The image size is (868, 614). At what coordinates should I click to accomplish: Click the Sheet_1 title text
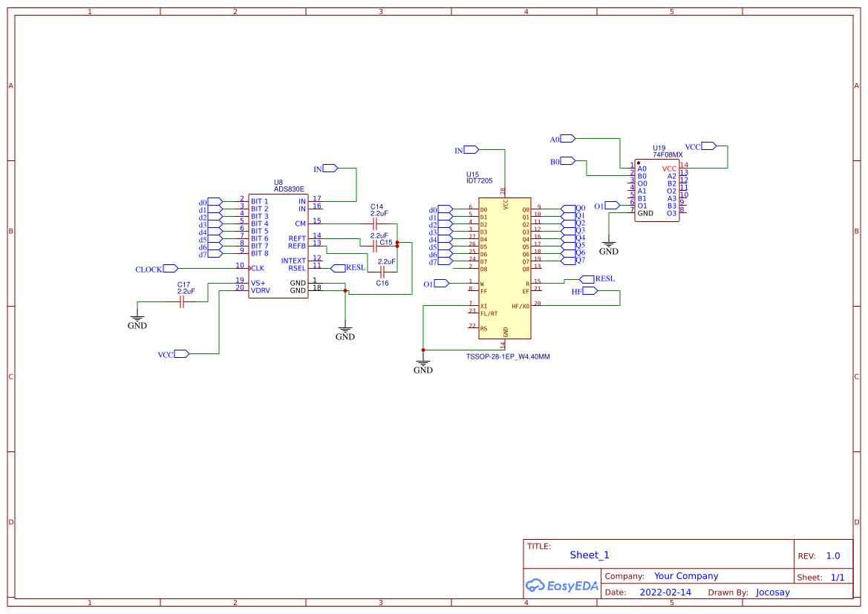pyautogui.click(x=590, y=555)
